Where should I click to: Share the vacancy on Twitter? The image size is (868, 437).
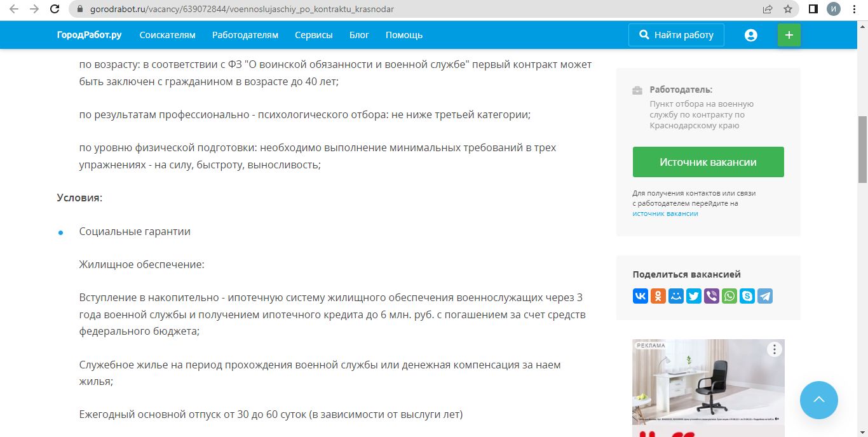pyautogui.click(x=694, y=296)
